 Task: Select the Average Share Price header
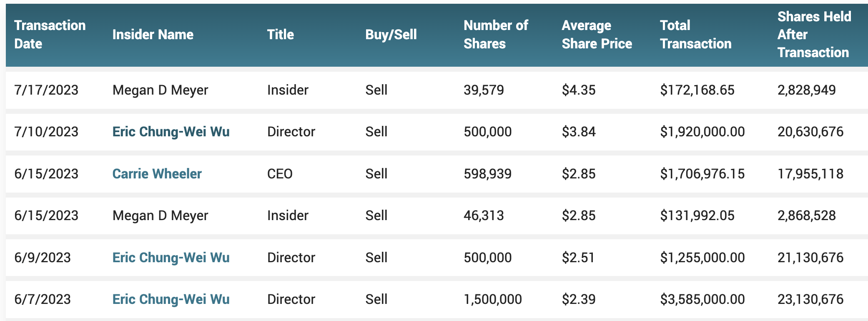(597, 35)
